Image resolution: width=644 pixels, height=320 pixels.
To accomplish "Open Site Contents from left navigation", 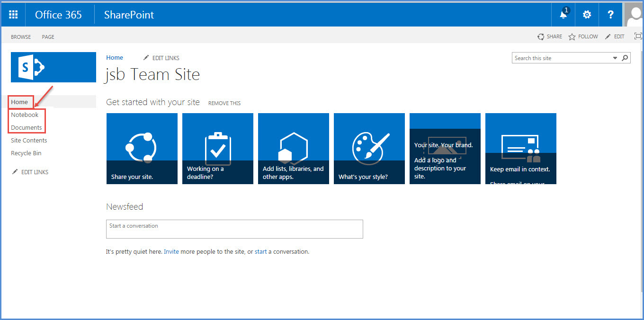I will 28,140.
